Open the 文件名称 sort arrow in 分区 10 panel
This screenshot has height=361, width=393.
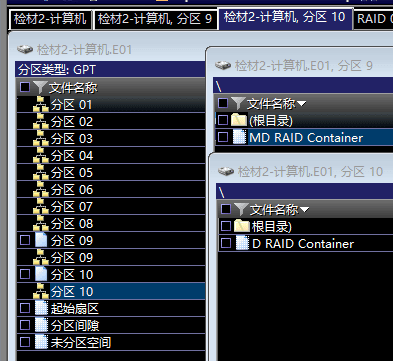pos(304,210)
